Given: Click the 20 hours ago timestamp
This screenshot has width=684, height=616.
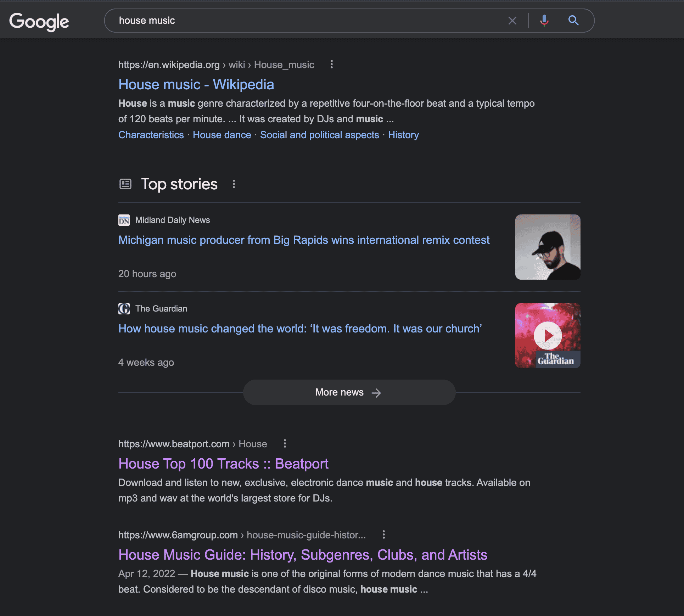Looking at the screenshot, I should click(x=147, y=274).
